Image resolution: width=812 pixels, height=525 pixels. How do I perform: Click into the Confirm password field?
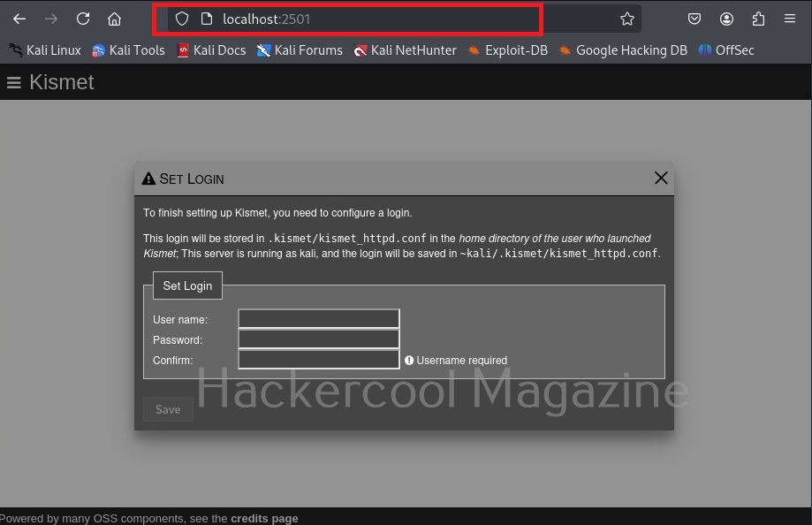pyautogui.click(x=319, y=359)
